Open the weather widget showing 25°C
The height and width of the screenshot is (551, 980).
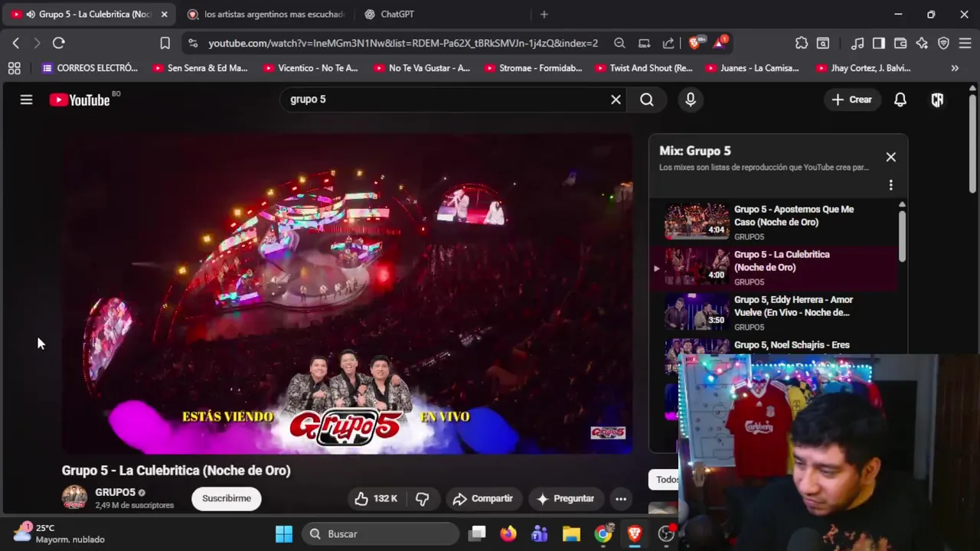(60, 533)
